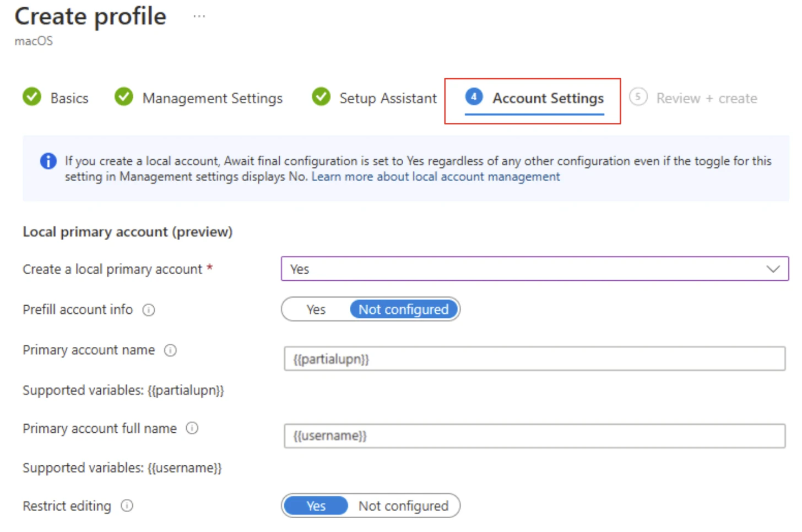
Task: Open the Setup Assistant tab
Action: (388, 99)
